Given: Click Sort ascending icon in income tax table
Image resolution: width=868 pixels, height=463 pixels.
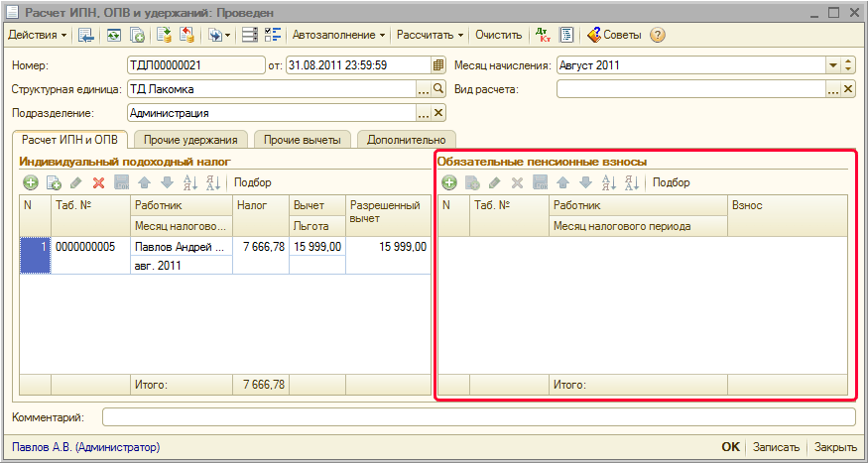Looking at the screenshot, I should point(189,182).
